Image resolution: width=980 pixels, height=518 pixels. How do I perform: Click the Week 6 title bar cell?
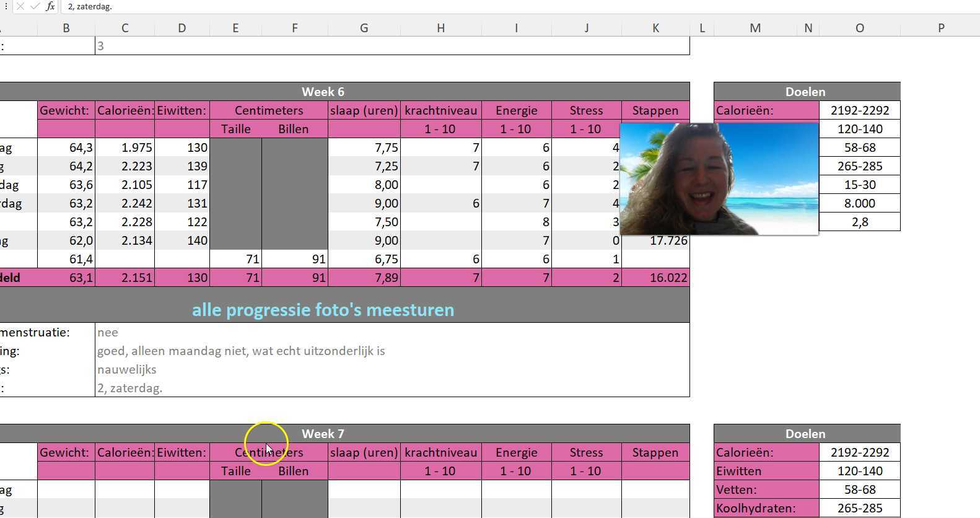323,92
